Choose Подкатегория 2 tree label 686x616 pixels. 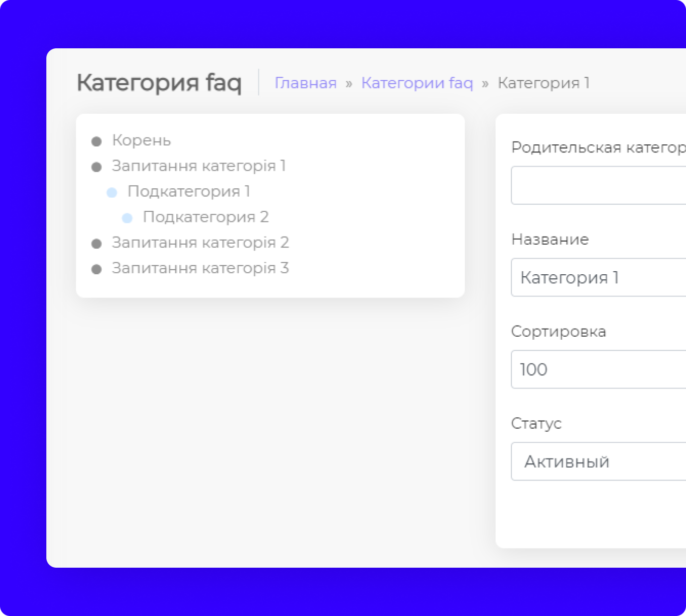tap(205, 217)
